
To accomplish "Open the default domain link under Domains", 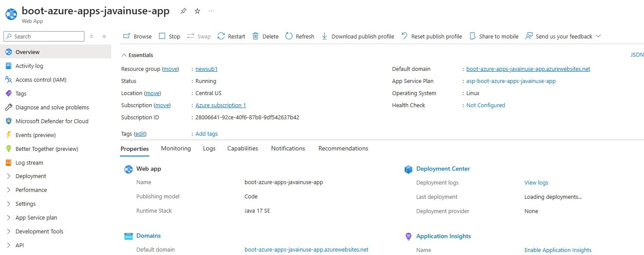I will (306, 249).
